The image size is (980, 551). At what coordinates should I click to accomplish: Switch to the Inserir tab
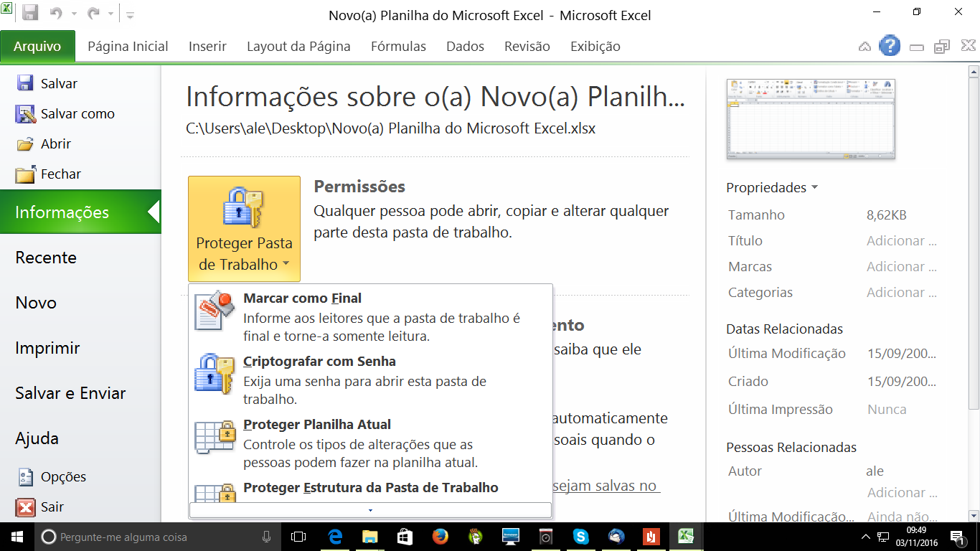click(207, 47)
